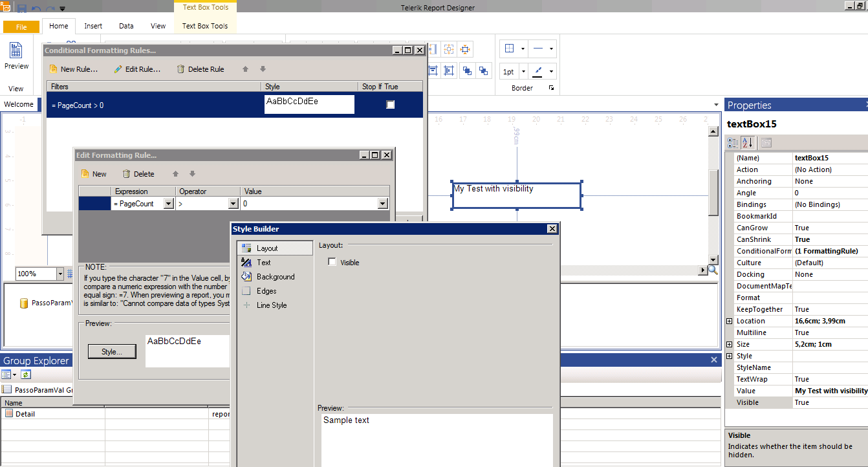Click the bring to front icon
This screenshot has height=467, width=868.
pyautogui.click(x=467, y=71)
